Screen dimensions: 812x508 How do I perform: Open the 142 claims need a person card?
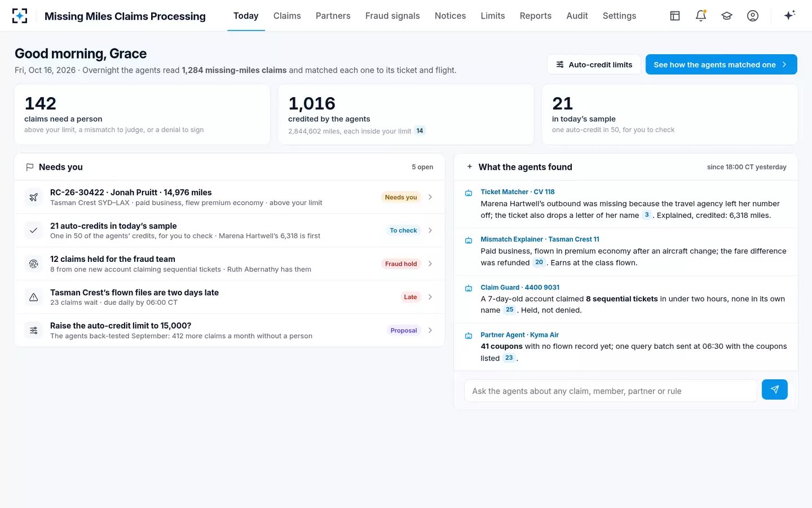coord(142,115)
